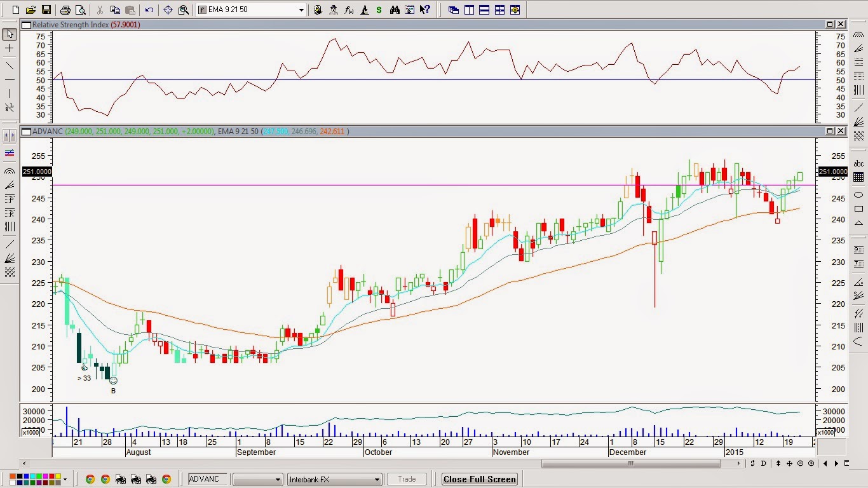Select the zoom box magnifier tool
868x488 pixels.
pos(183,10)
